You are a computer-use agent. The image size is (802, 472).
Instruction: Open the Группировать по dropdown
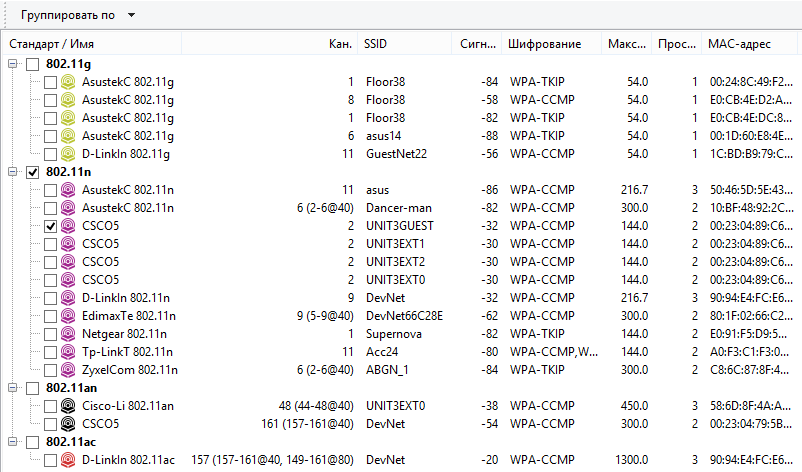[x=78, y=15]
